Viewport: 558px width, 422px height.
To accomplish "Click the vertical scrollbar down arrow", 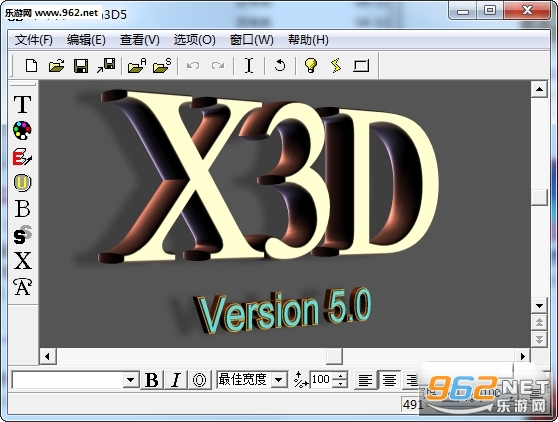I will tap(539, 305).
